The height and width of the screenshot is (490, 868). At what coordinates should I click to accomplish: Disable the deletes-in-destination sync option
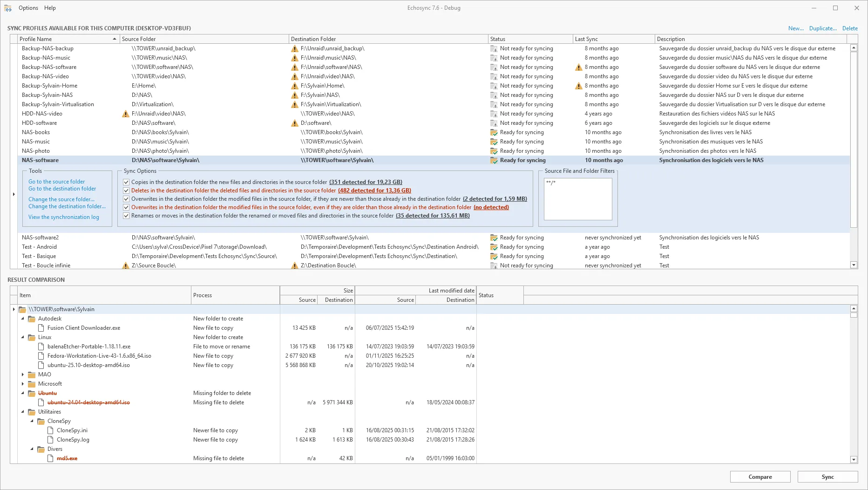click(x=126, y=191)
